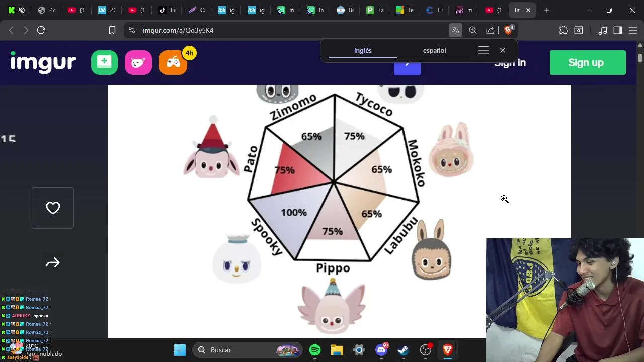Open File Explorer from the taskbar
The width and height of the screenshot is (644, 362).
click(x=337, y=350)
